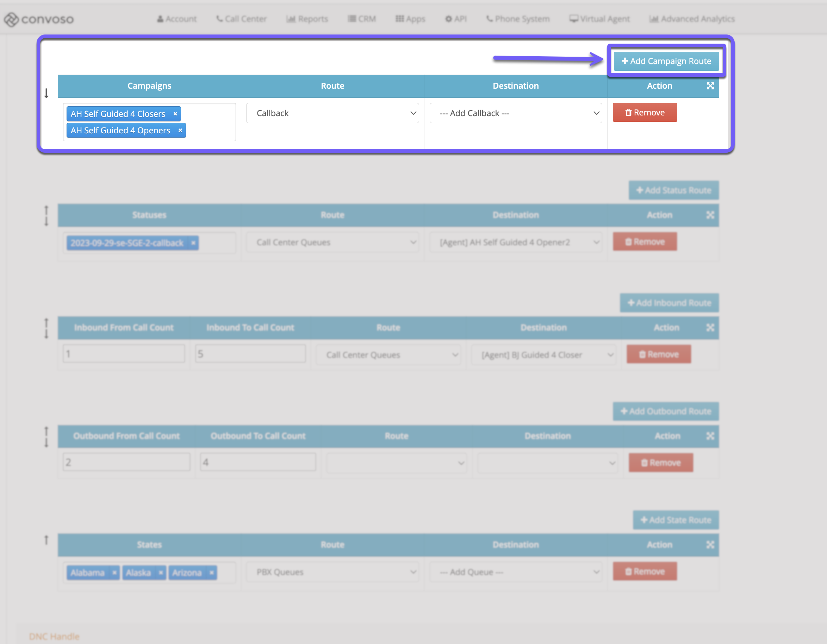
Task: Click move-down arrow beside Campaigns table
Action: [46, 93]
